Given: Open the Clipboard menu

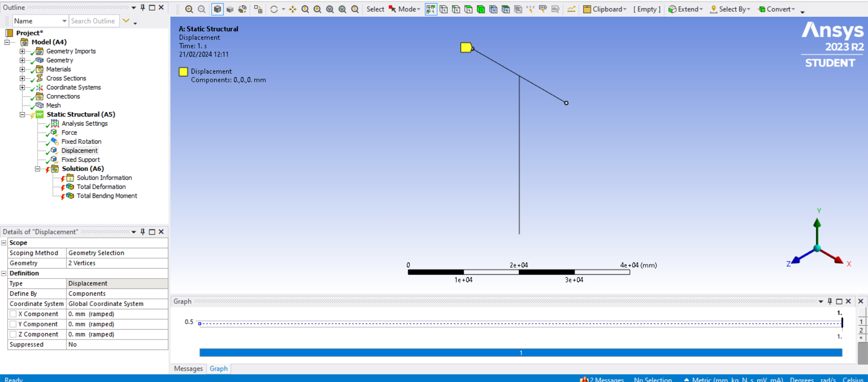Looking at the screenshot, I should point(605,9).
